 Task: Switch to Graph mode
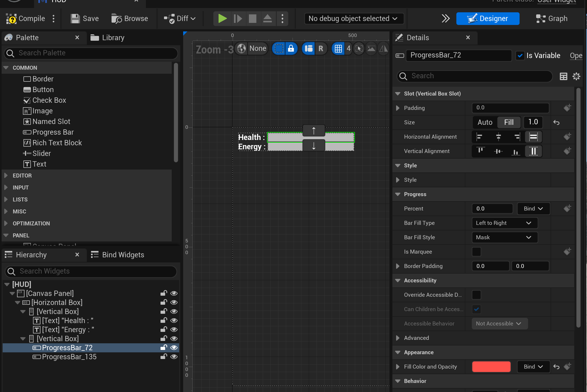pos(552,19)
